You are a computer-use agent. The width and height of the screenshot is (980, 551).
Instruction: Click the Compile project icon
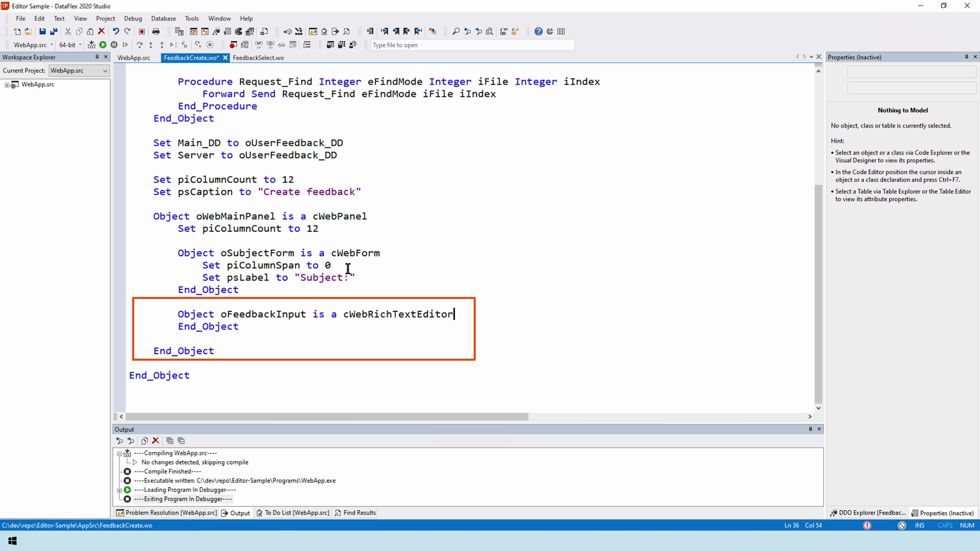[x=91, y=45]
